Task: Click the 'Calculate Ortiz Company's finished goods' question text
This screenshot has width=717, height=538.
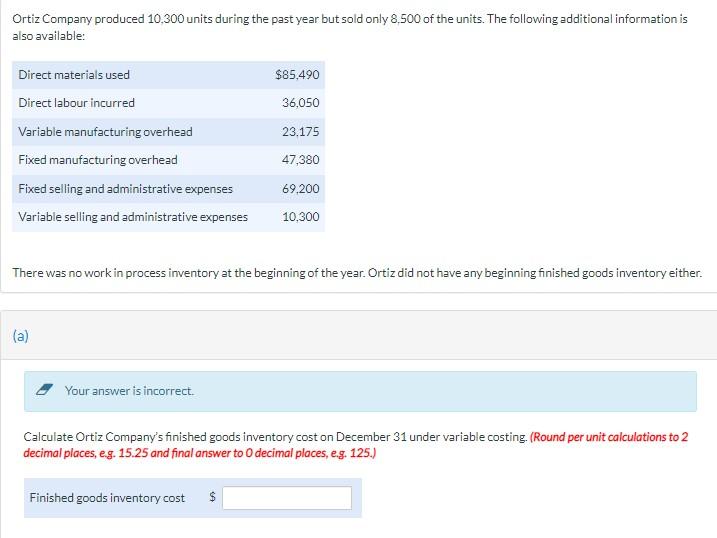Action: pos(275,437)
